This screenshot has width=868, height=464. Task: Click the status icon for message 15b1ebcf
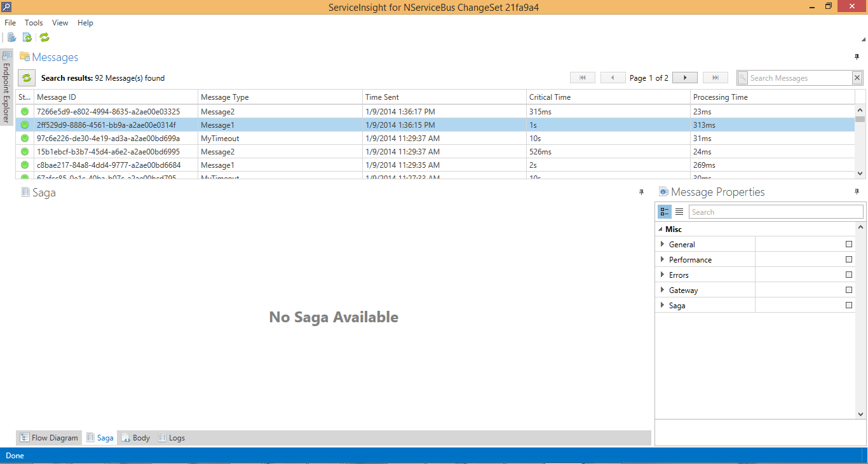25,151
